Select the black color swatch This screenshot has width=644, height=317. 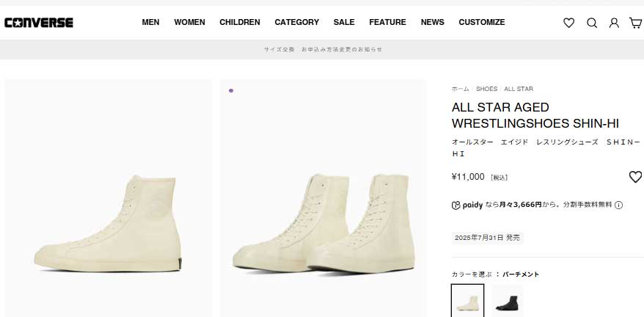[508, 300]
